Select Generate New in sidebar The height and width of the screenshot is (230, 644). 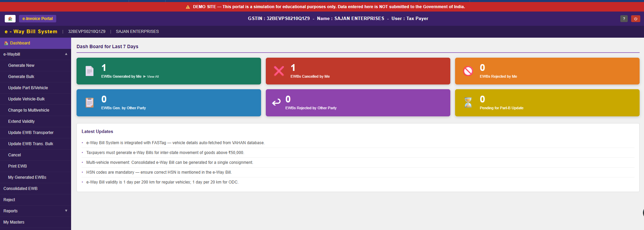[36, 65]
